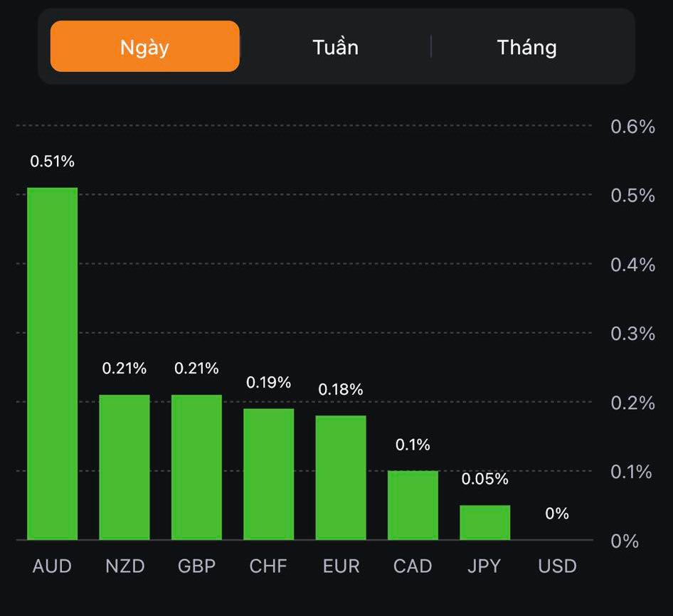Click the USD currency label
The width and height of the screenshot is (673, 616).
[x=557, y=566]
